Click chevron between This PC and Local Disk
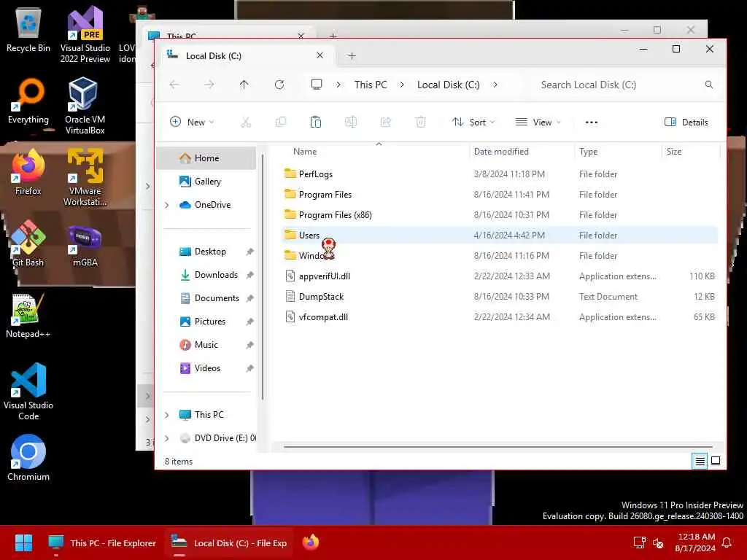The height and width of the screenshot is (560, 747). (x=402, y=85)
